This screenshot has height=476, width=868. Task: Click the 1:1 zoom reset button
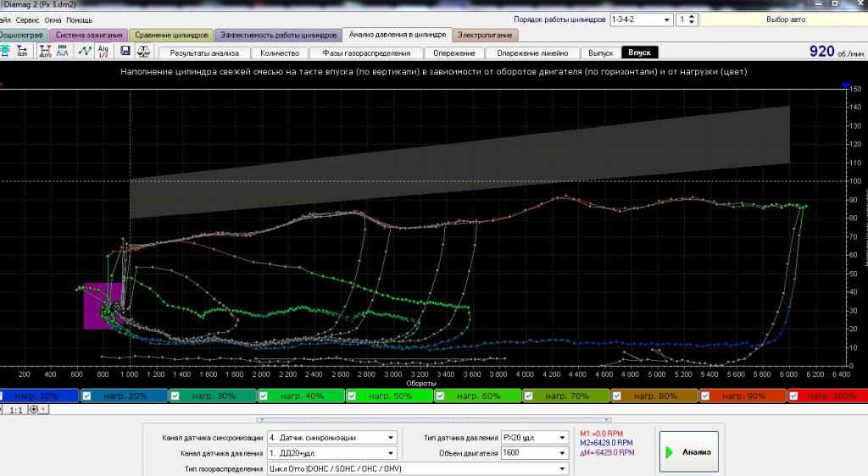[16, 410]
